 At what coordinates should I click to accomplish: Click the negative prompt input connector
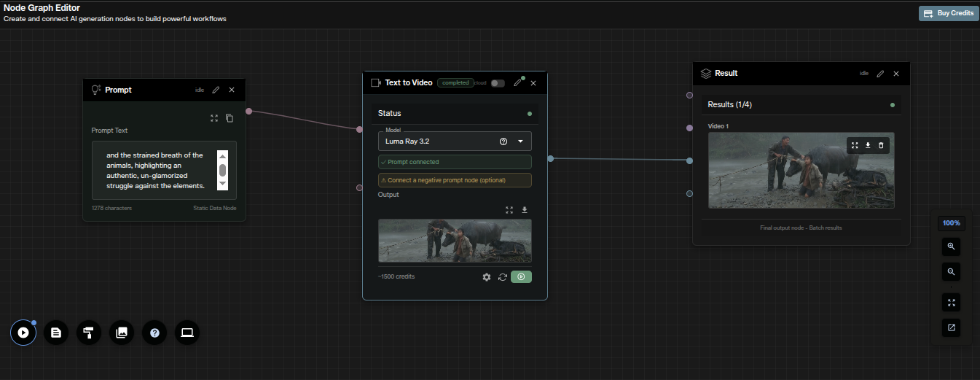click(x=359, y=187)
